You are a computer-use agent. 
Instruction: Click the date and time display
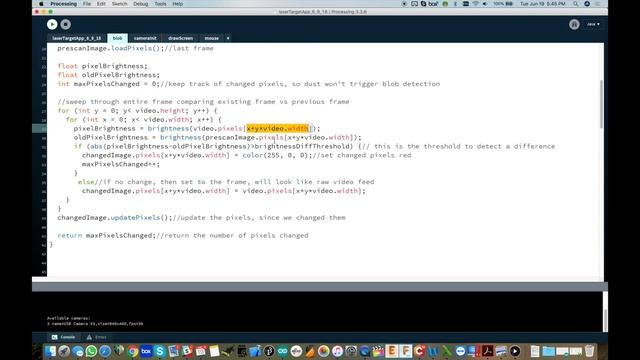point(542,4)
